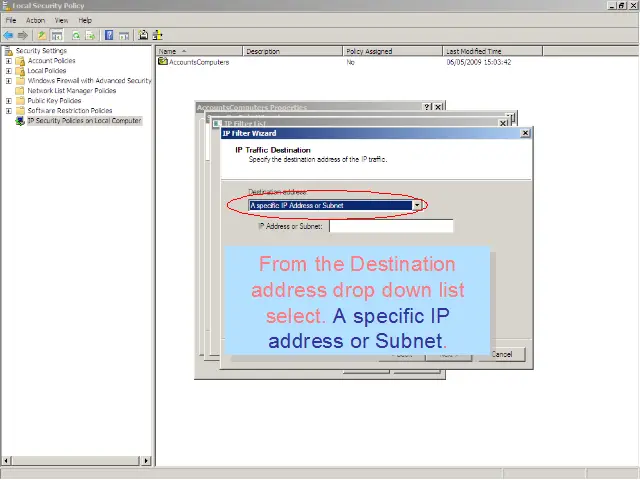
Task: Open the View menu
Action: click(62, 20)
